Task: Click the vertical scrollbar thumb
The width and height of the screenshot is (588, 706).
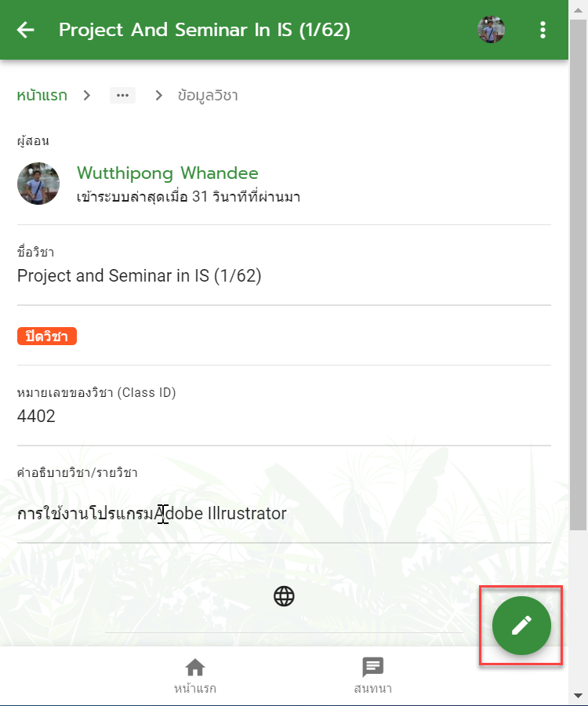Action: tap(578, 275)
